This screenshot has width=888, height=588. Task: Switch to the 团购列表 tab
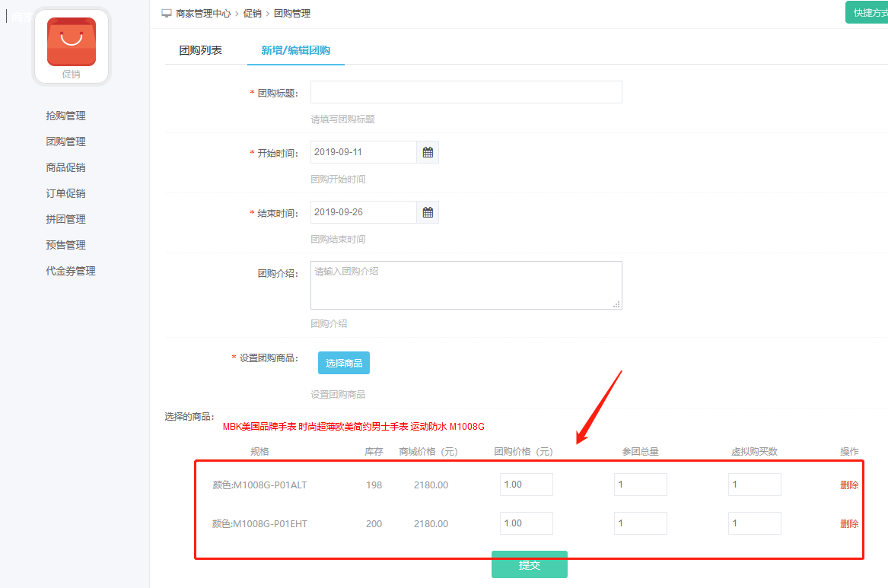click(x=200, y=50)
